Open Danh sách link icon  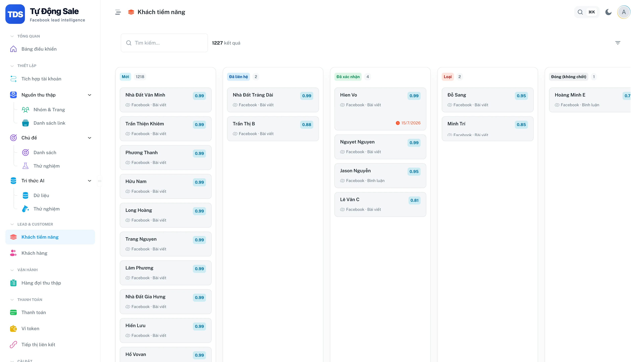click(x=25, y=123)
